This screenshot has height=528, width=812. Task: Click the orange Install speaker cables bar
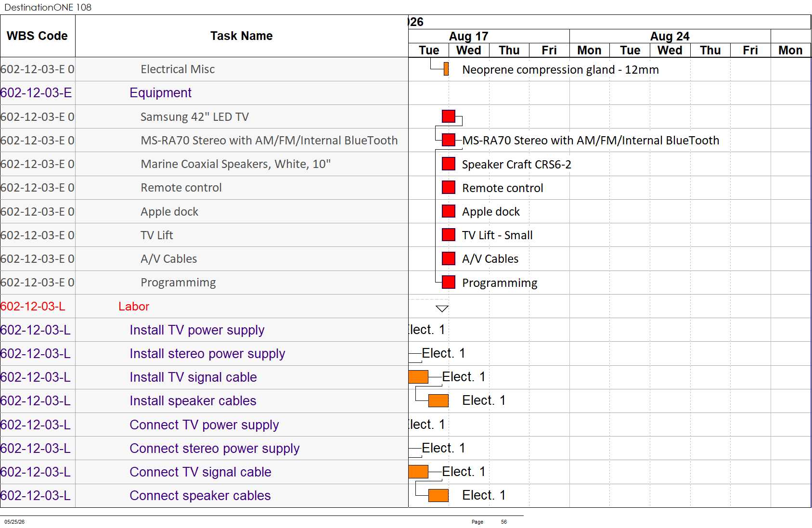(x=438, y=400)
